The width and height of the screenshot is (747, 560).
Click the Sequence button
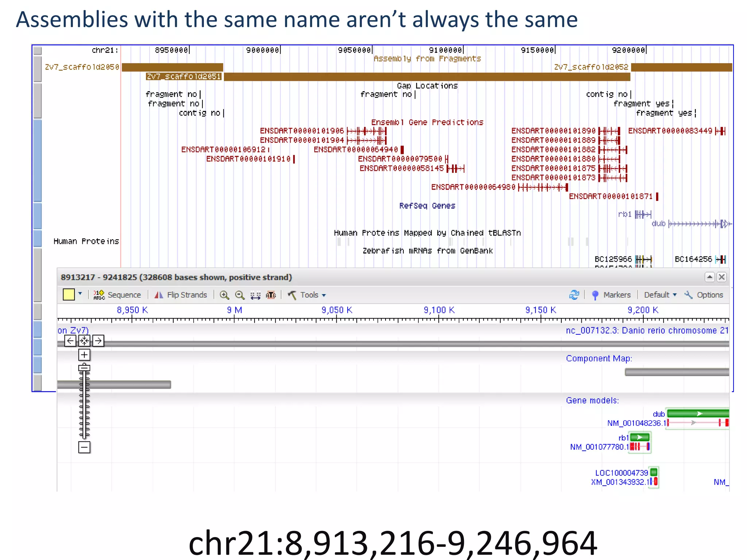point(117,295)
